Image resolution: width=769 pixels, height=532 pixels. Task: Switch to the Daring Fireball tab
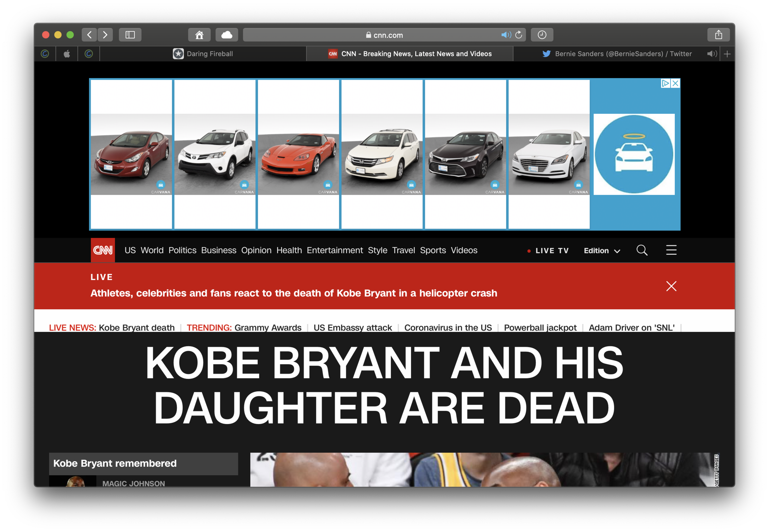[203, 54]
